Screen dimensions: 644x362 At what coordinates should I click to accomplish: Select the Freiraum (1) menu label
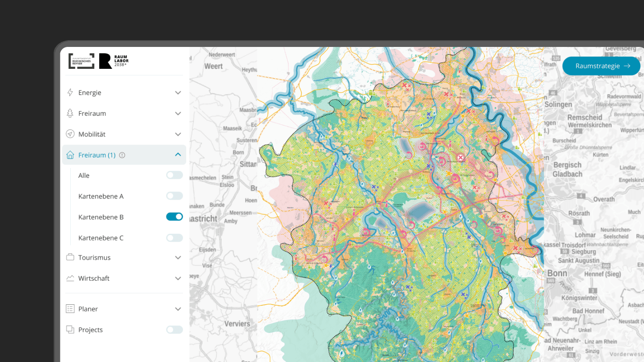tap(97, 155)
